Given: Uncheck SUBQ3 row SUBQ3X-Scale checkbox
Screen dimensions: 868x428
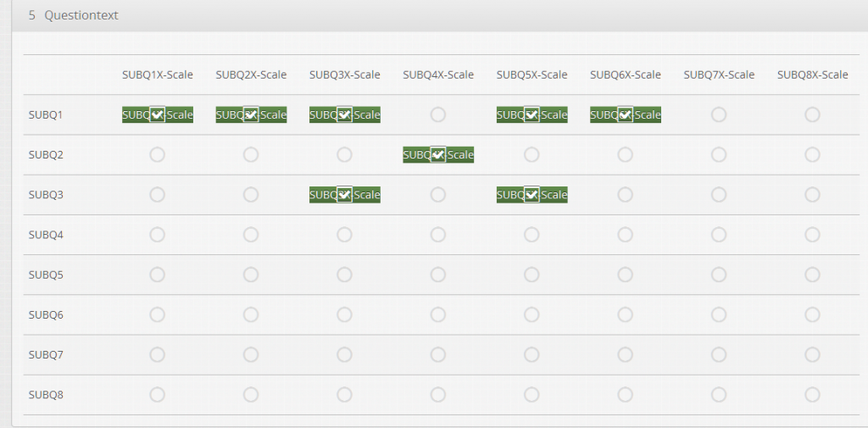Looking at the screenshot, I should (x=344, y=195).
